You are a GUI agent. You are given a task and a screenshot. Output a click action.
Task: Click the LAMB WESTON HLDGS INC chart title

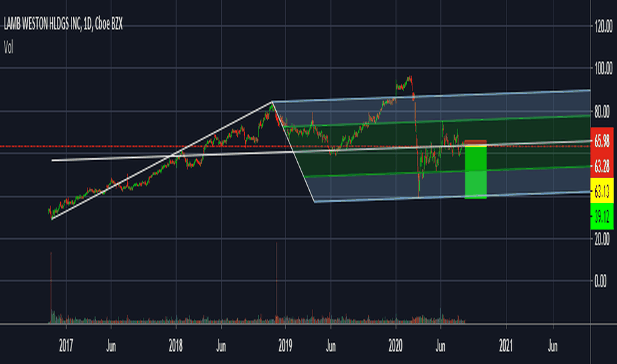63,24
